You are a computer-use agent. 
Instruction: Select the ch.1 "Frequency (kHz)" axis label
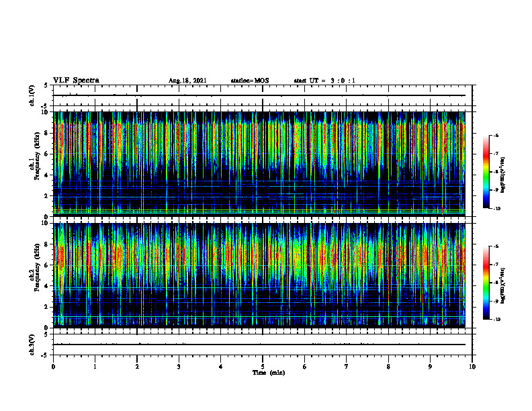point(37,156)
